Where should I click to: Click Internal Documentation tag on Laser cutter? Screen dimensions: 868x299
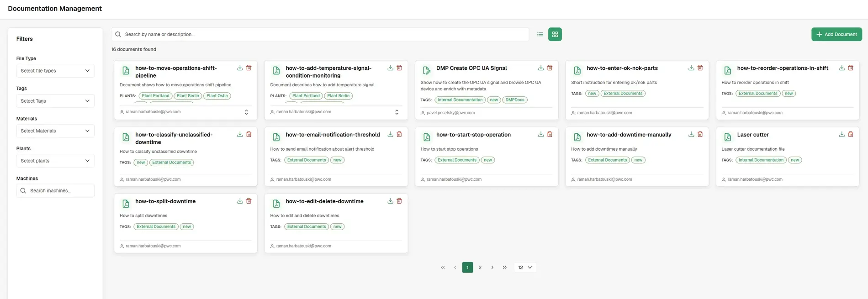point(761,160)
